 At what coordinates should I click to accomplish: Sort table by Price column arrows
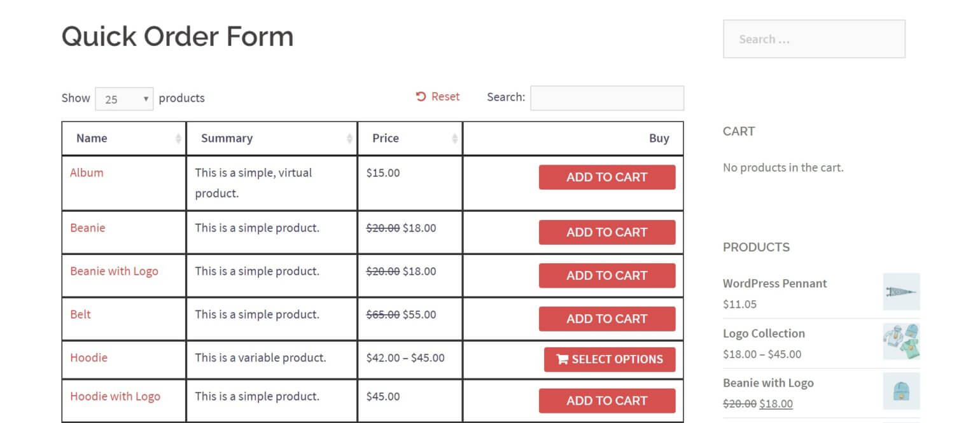[454, 139]
